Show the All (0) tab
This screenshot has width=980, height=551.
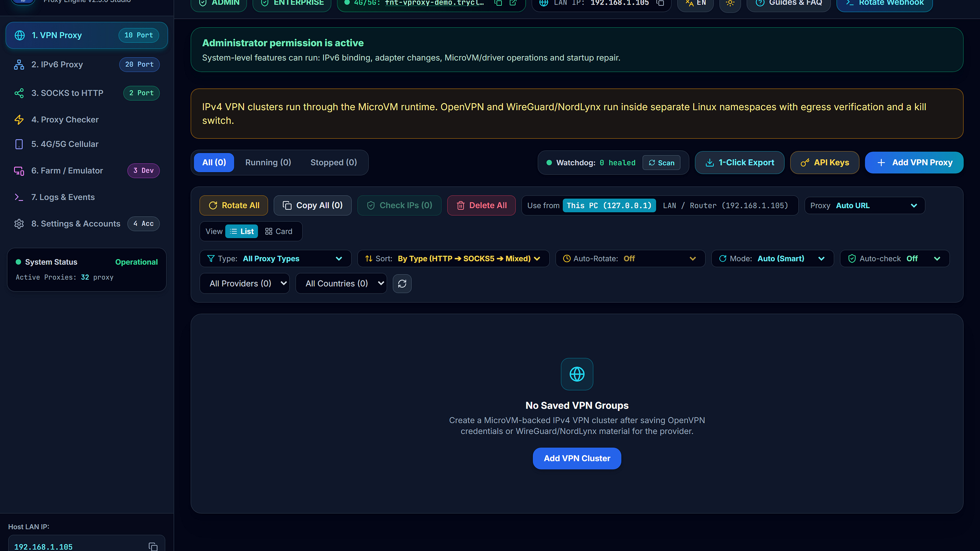point(214,162)
